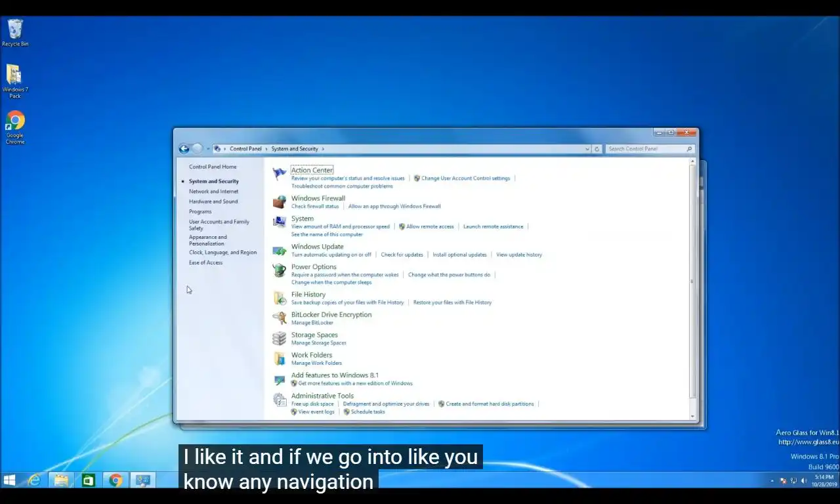Screen dimensions: 840x504
Task: Open Allow an app through Windows Firewall
Action: (394, 206)
